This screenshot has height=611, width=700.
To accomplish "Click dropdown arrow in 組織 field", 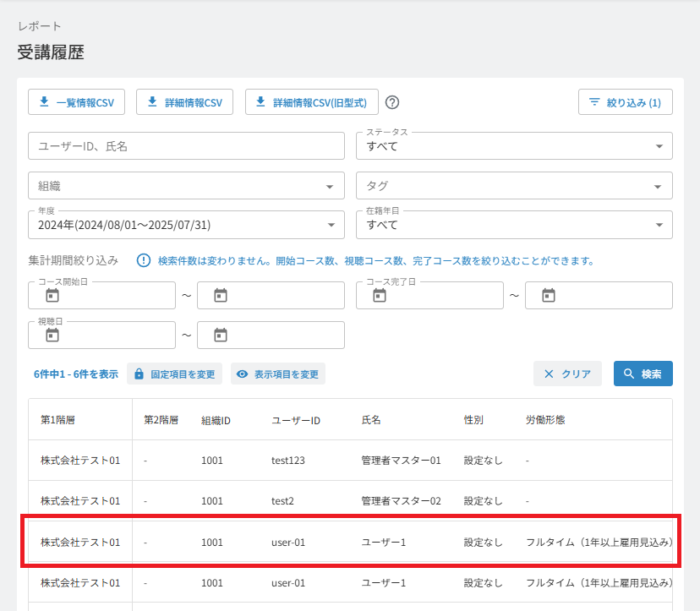I will (x=330, y=187).
